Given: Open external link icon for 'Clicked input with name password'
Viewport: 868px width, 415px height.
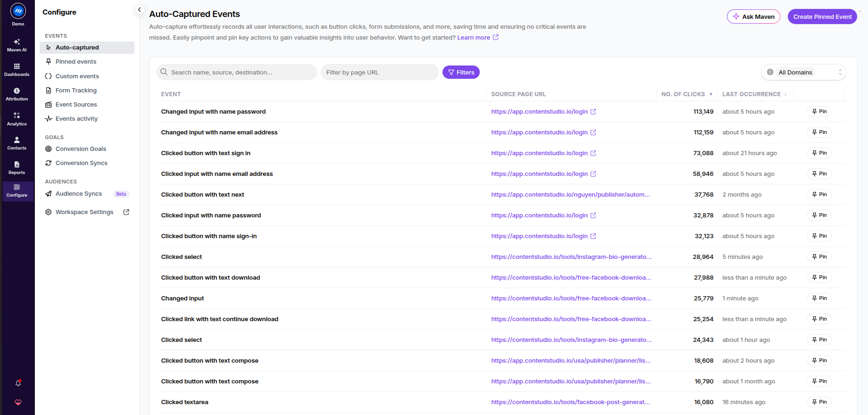Looking at the screenshot, I should 593,216.
